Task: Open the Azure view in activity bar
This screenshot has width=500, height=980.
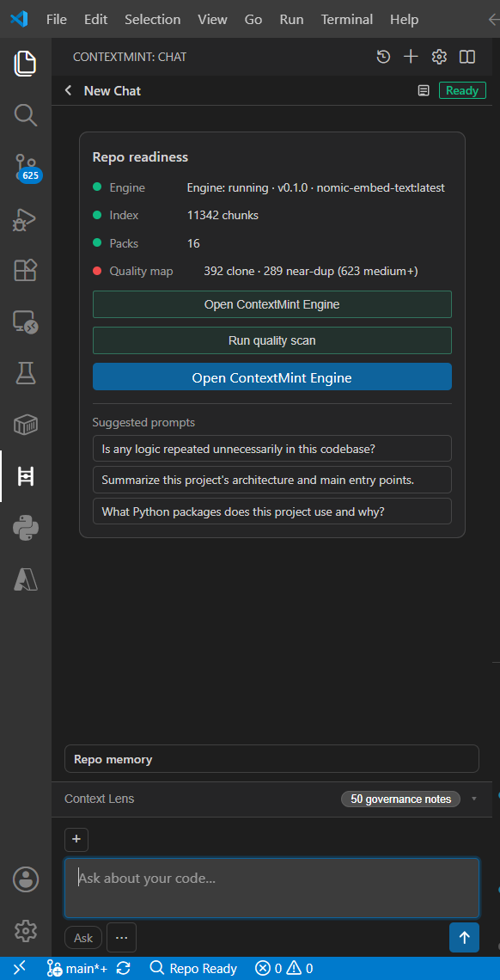Action: pyautogui.click(x=26, y=580)
